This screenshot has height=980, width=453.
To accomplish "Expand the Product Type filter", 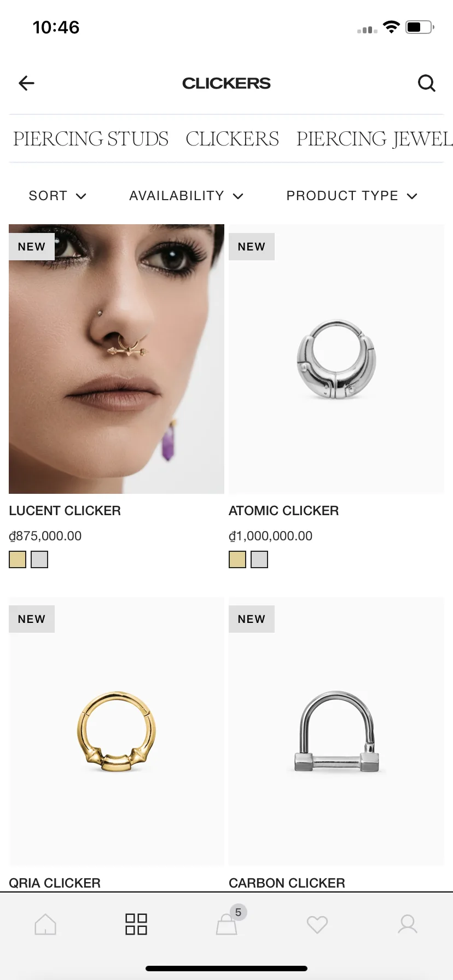I will [352, 196].
